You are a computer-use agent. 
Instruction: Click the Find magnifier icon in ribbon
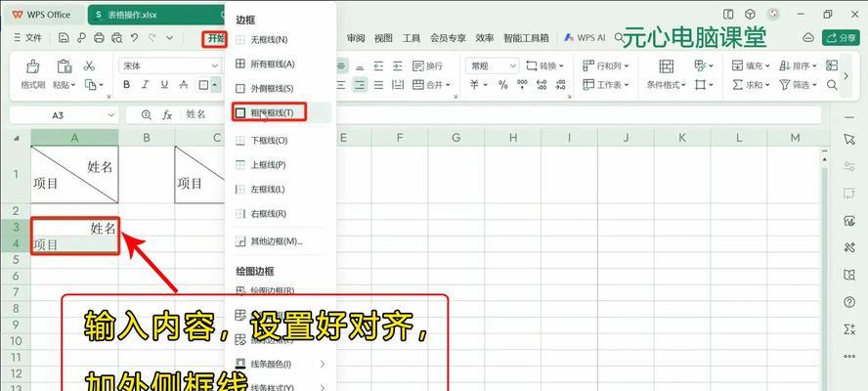[x=832, y=85]
